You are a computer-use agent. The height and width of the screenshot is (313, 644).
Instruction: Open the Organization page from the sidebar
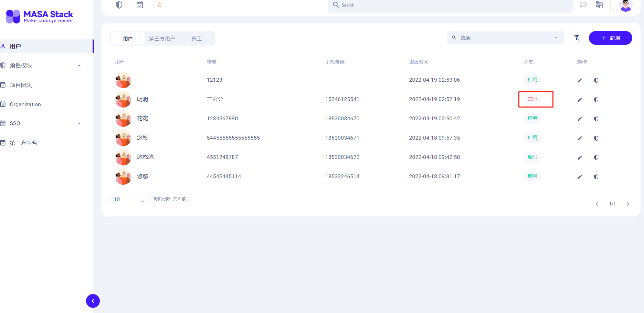25,104
